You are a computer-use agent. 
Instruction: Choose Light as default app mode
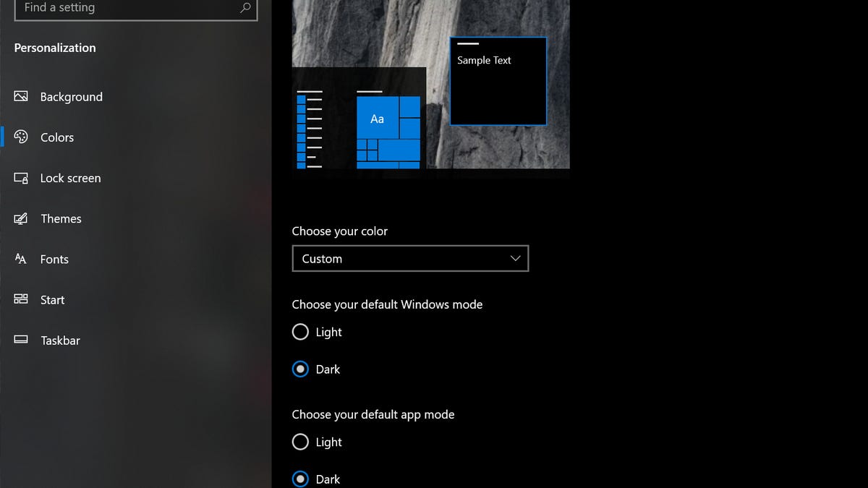point(300,442)
